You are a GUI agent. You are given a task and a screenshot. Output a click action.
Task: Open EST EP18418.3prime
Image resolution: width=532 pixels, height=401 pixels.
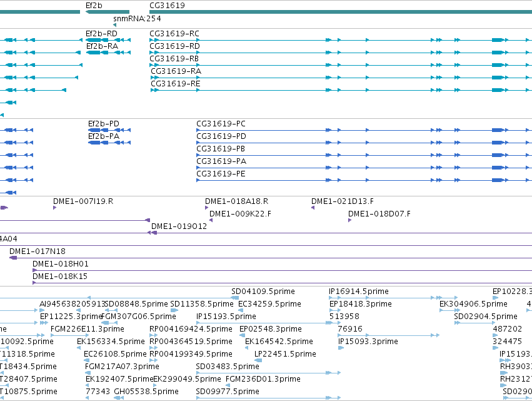coord(361,304)
